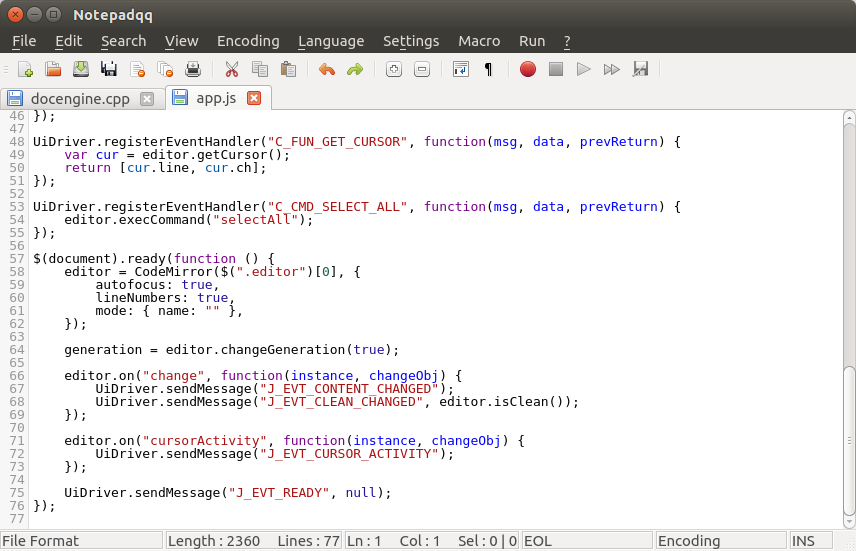Open the Encoding menu
Viewport: 856px width, 551px height.
tap(248, 41)
